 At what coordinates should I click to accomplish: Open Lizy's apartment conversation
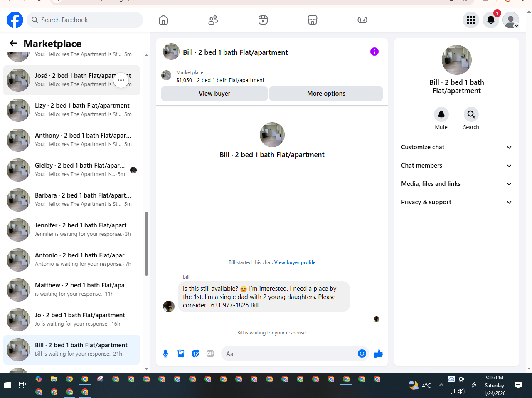[71, 110]
